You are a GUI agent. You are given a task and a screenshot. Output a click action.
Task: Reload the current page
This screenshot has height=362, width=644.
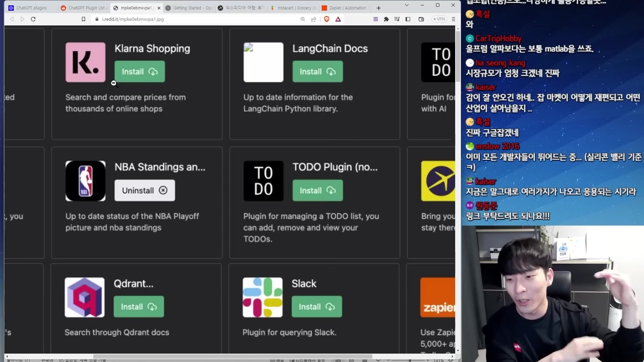click(x=33, y=19)
